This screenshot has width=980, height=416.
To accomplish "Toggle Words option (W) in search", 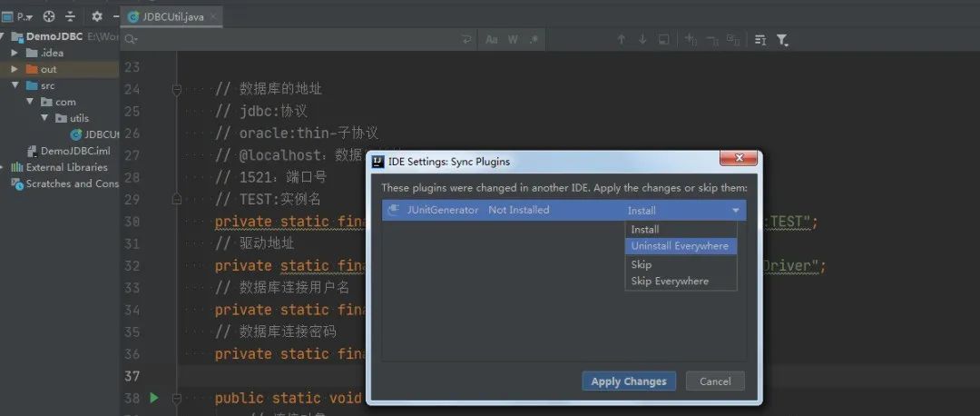I will (513, 39).
